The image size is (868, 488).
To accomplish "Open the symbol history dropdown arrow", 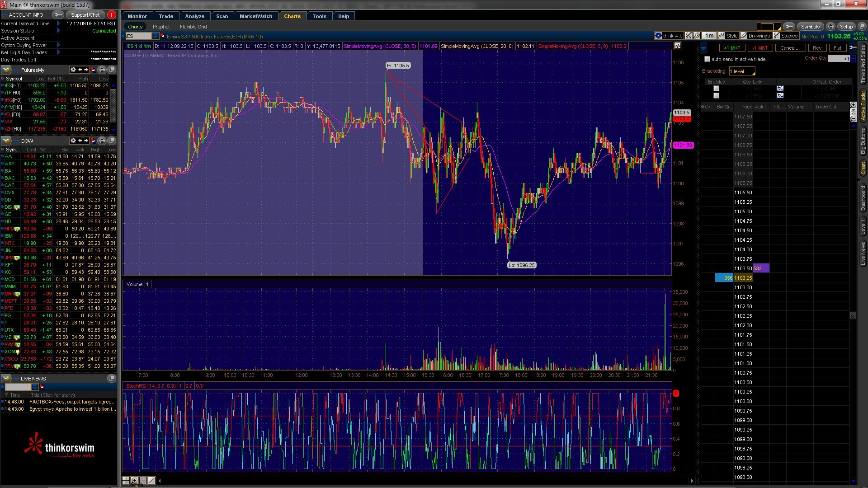I will (x=156, y=36).
